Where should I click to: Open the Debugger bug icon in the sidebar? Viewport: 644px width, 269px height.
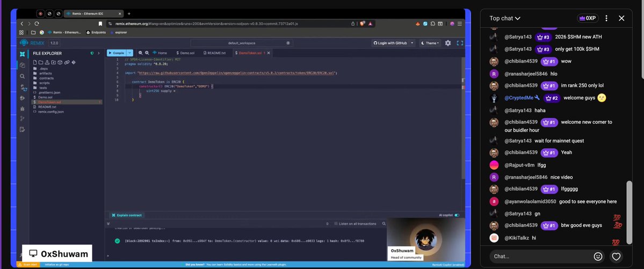point(23,109)
